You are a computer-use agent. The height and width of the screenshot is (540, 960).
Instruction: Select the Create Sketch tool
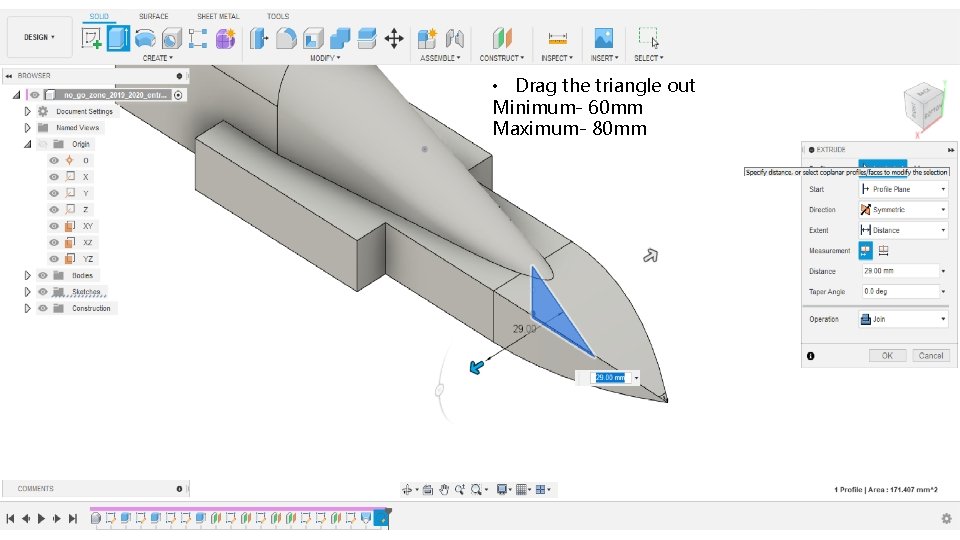coord(91,39)
